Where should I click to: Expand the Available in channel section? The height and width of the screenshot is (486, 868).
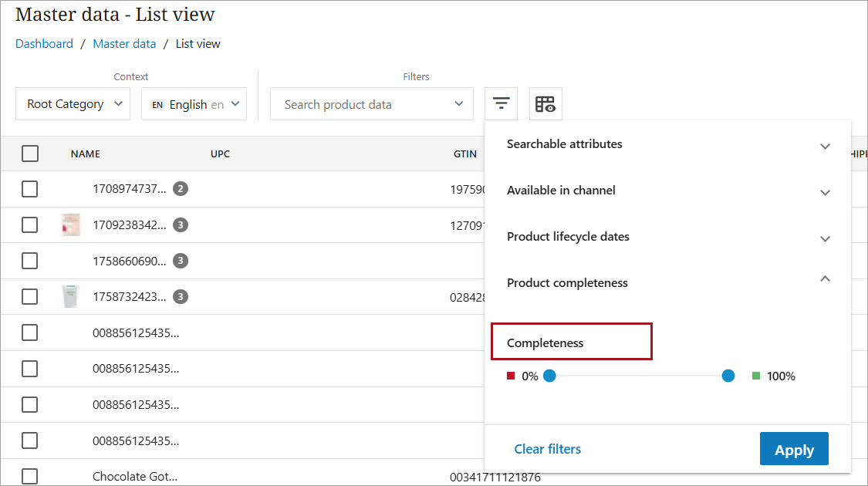pos(667,191)
